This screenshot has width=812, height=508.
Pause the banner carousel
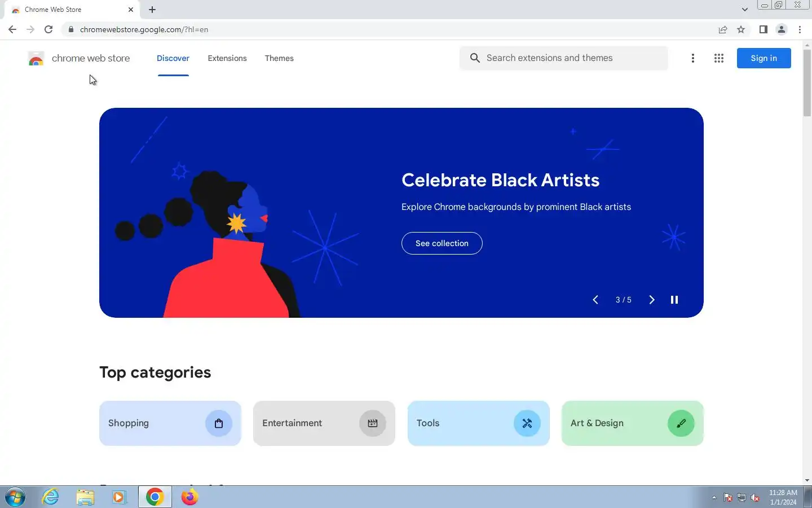[x=674, y=300]
